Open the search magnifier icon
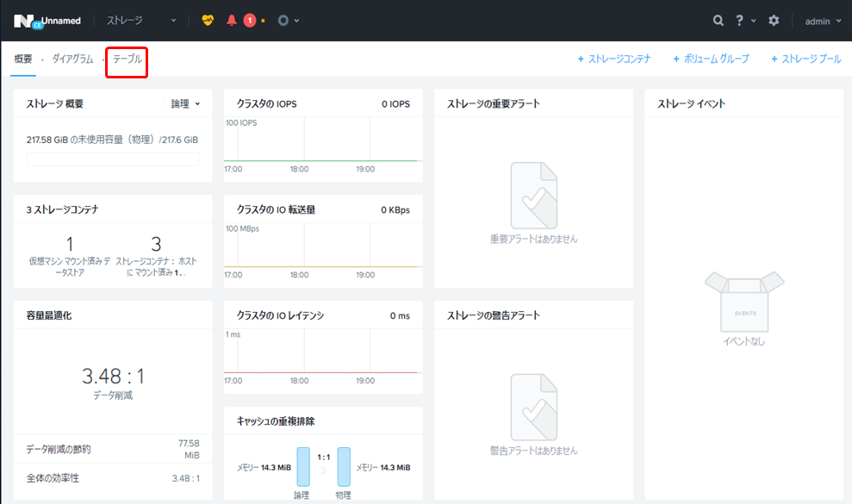Image resolution: width=852 pixels, height=504 pixels. coord(718,21)
